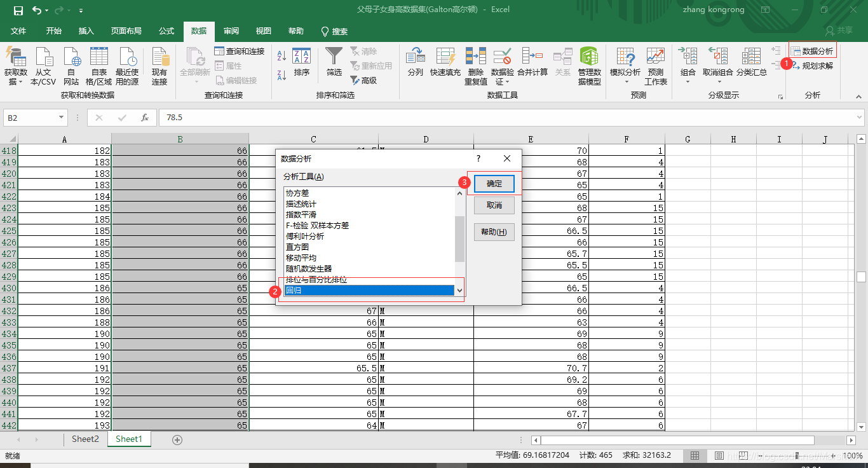Switch to Formulas (公式) tab
Screen dimensions: 868x468
pyautogui.click(x=166, y=31)
